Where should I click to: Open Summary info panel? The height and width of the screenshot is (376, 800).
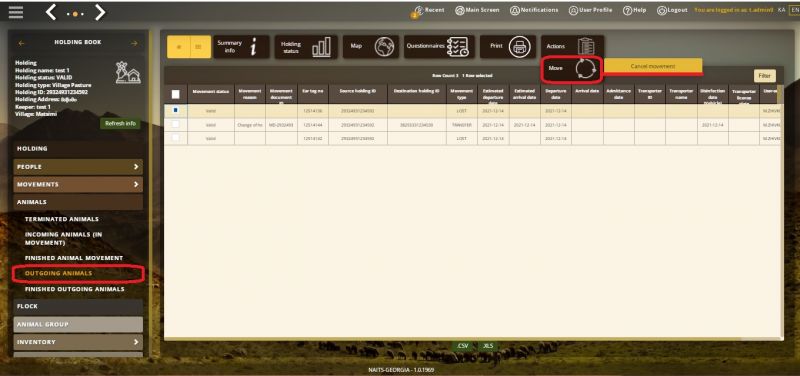tap(241, 47)
